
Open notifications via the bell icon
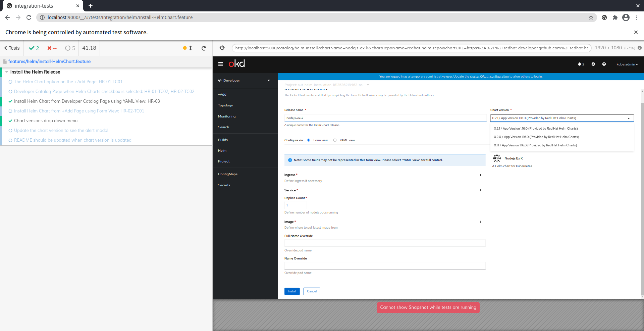[x=580, y=64]
